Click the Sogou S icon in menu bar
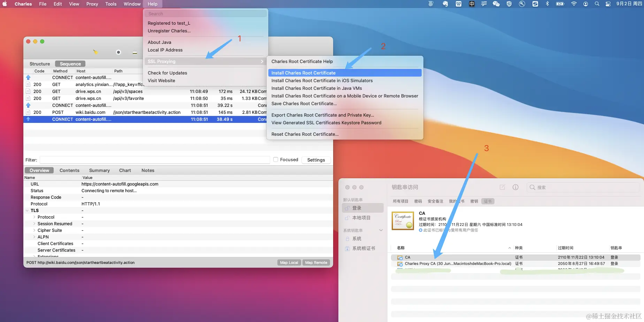Viewport: 644px width, 322px height. click(535, 4)
